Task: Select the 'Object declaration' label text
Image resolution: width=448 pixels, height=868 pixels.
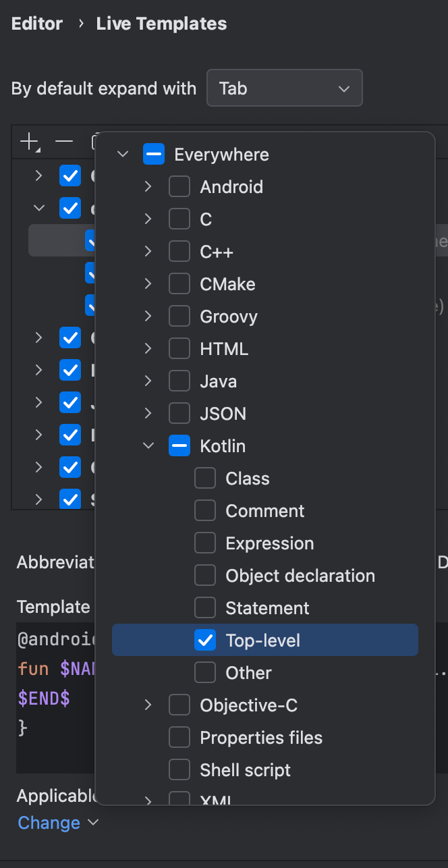Action: coord(300,576)
